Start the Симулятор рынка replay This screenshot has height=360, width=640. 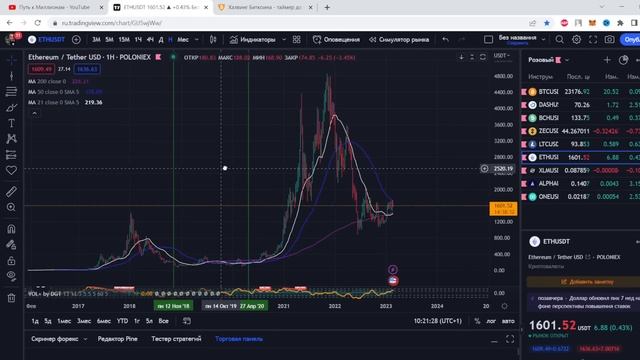pos(399,40)
